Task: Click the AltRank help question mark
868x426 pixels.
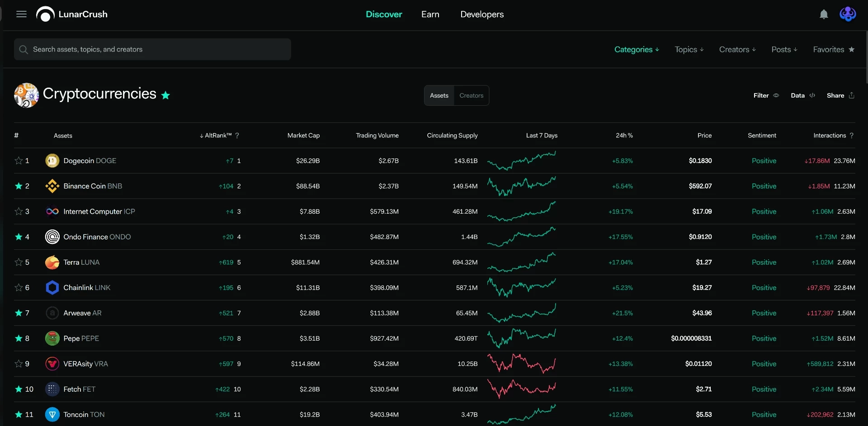Action: [237, 136]
